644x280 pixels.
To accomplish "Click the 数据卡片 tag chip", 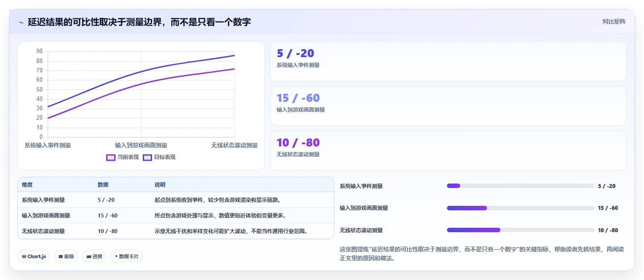I will click(127, 256).
